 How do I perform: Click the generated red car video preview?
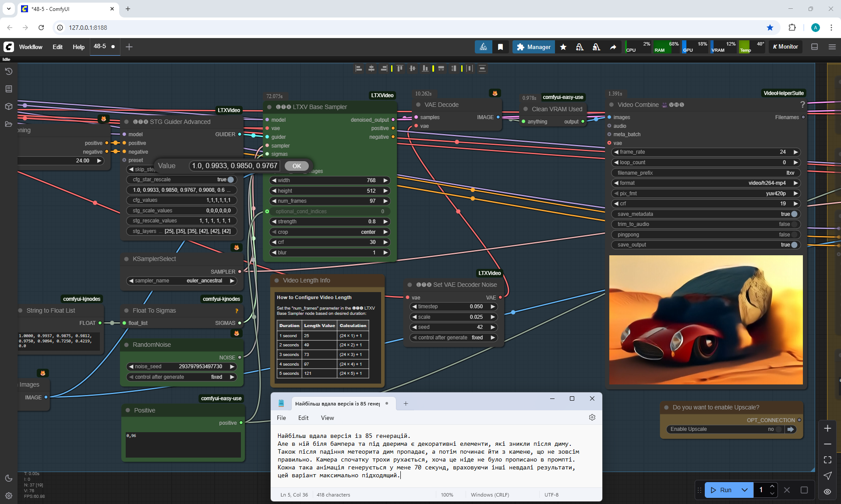tap(706, 320)
